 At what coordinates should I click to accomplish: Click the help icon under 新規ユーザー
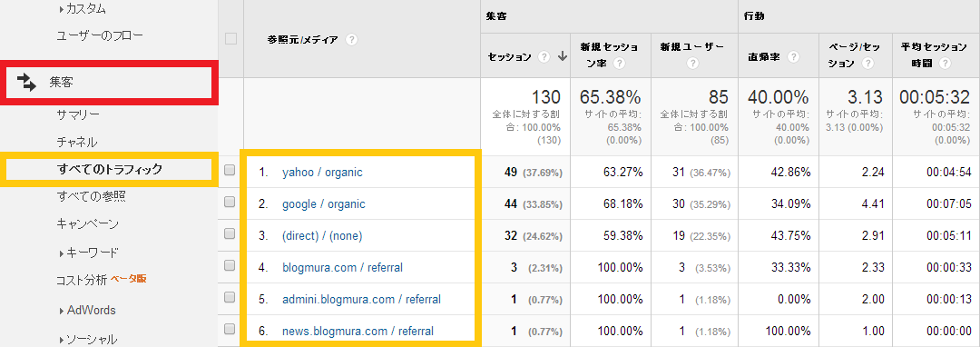tap(691, 64)
